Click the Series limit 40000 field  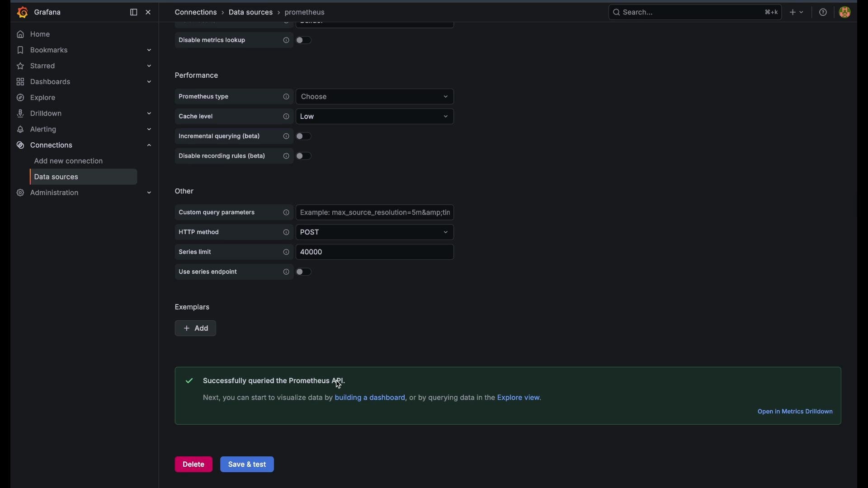coord(375,253)
